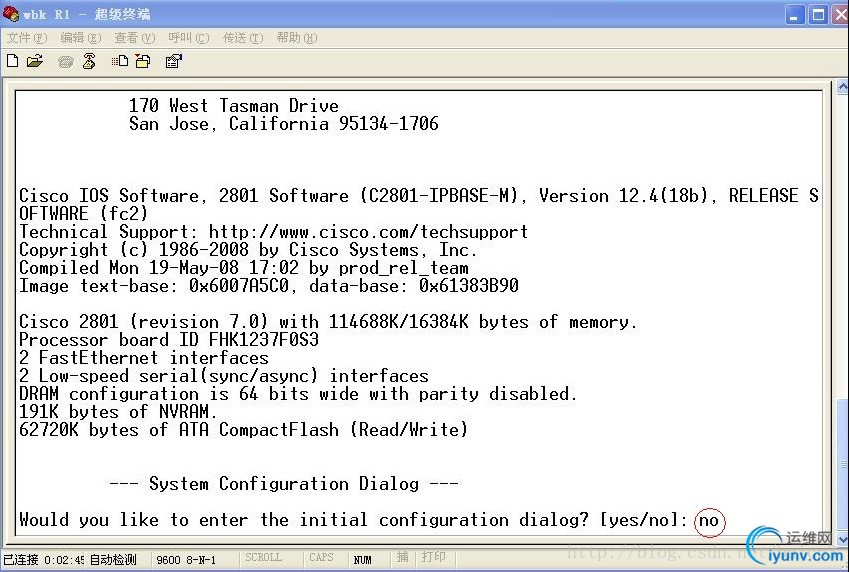Image resolution: width=849 pixels, height=572 pixels.
Task: Maximize the HyperTerminal window
Action: click(x=818, y=15)
